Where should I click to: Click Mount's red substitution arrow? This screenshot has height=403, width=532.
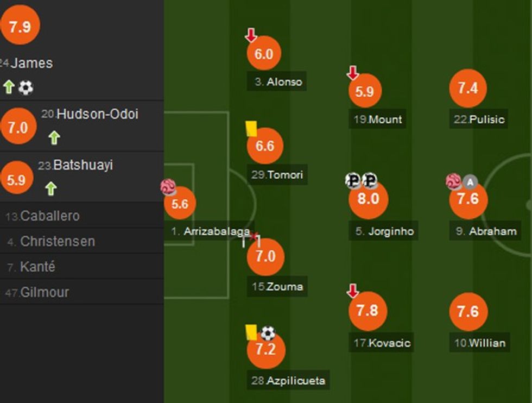[353, 72]
